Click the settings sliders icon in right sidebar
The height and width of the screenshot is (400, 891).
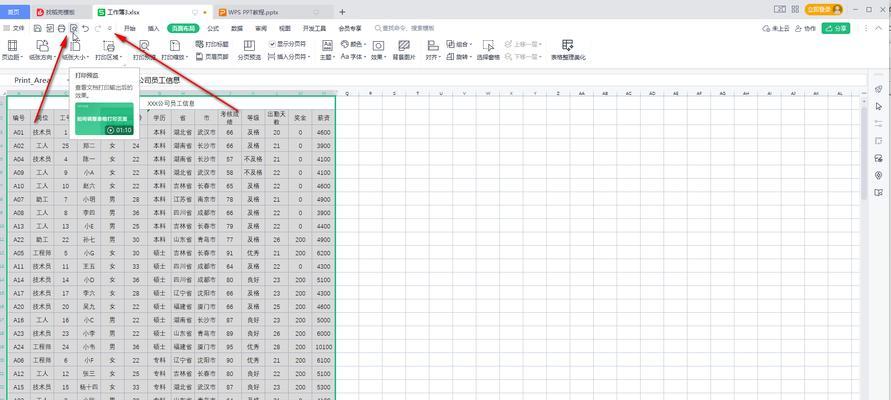878,124
